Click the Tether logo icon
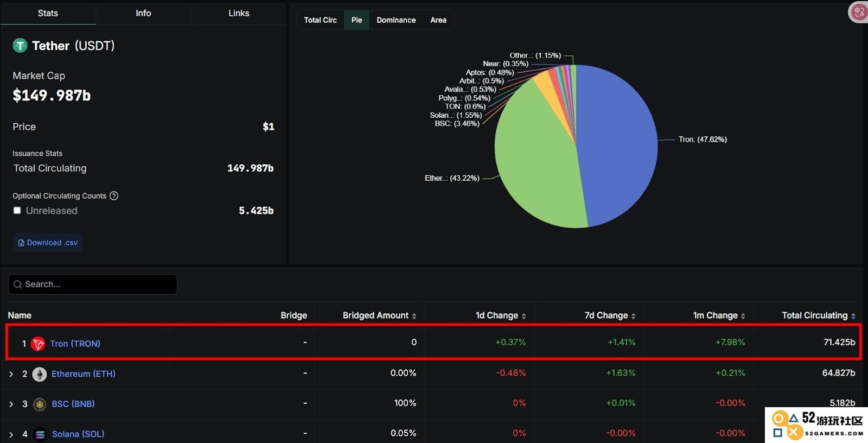 [20, 46]
